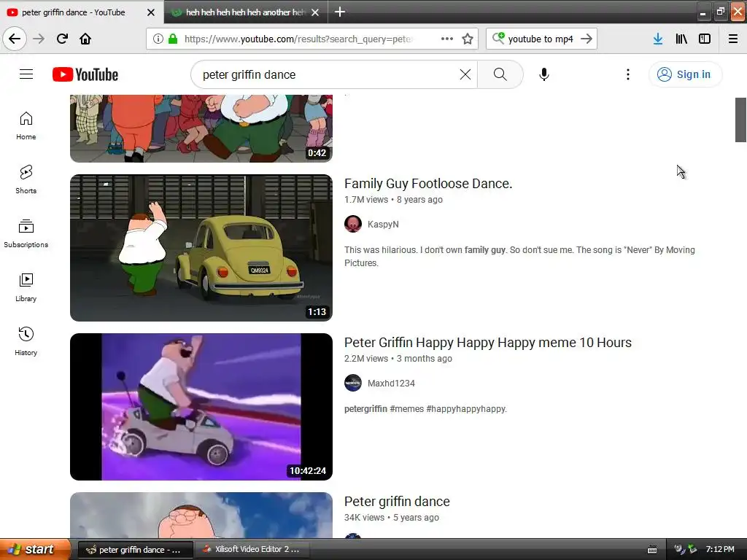Click the Footloose video description snippet
This screenshot has width=747, height=560.
coord(519,256)
